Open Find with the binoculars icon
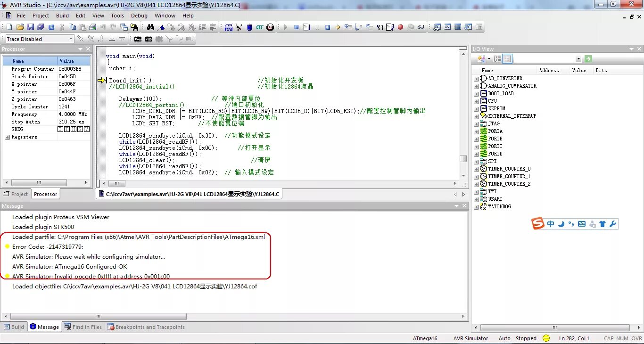Image resolution: width=644 pixels, height=344 pixels. [150, 27]
